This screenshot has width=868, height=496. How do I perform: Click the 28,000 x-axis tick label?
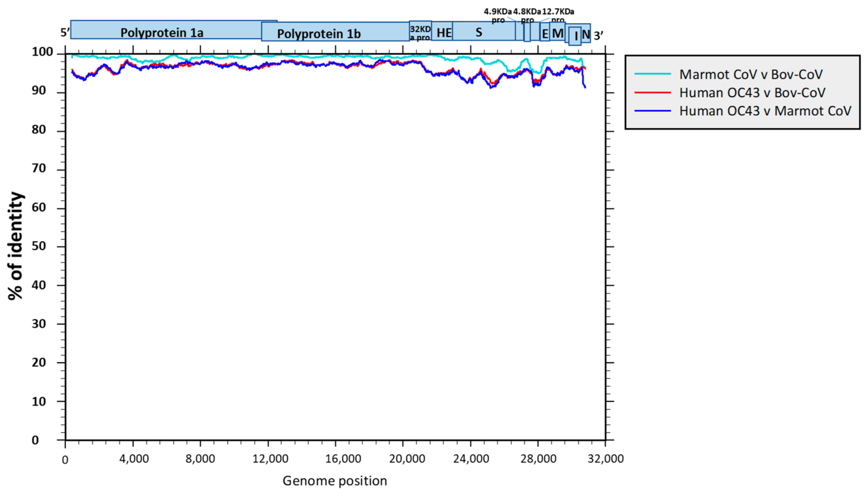(x=538, y=459)
